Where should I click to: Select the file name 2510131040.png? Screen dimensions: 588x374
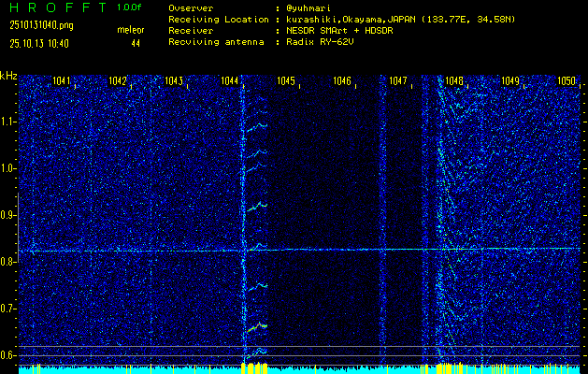click(41, 26)
